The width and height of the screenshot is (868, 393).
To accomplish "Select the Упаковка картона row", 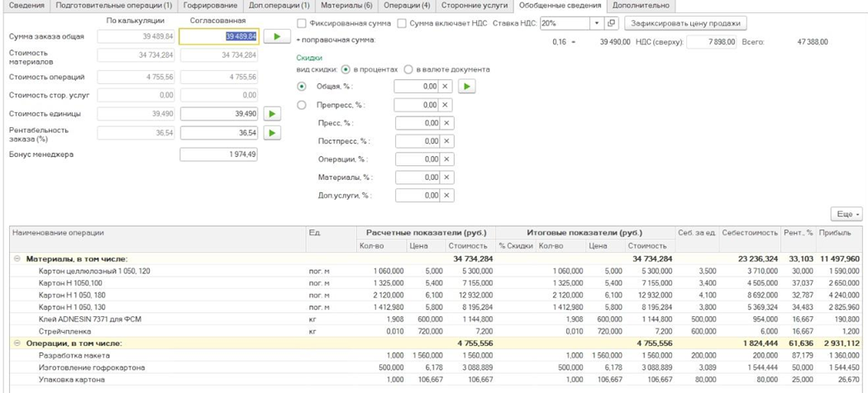I will [434, 380].
